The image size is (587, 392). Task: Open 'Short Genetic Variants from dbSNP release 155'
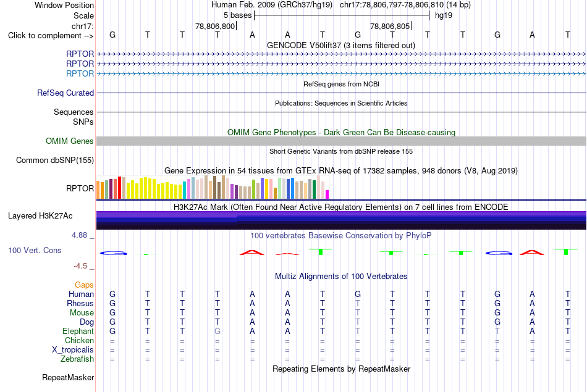click(341, 151)
